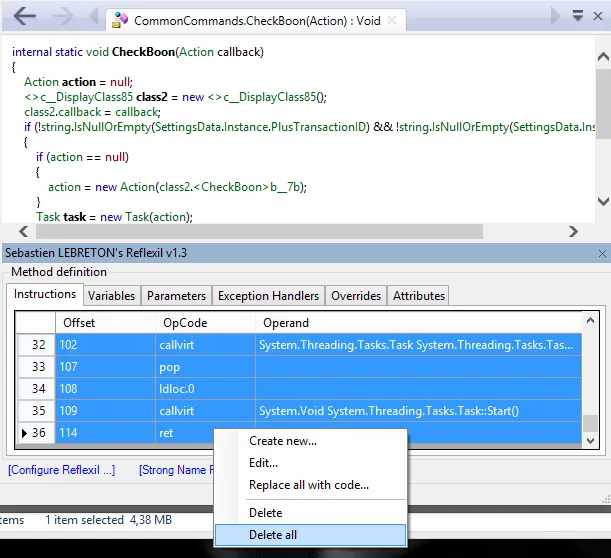Choose 'Create new...' from context menu
The image size is (611, 558).
[x=282, y=441]
